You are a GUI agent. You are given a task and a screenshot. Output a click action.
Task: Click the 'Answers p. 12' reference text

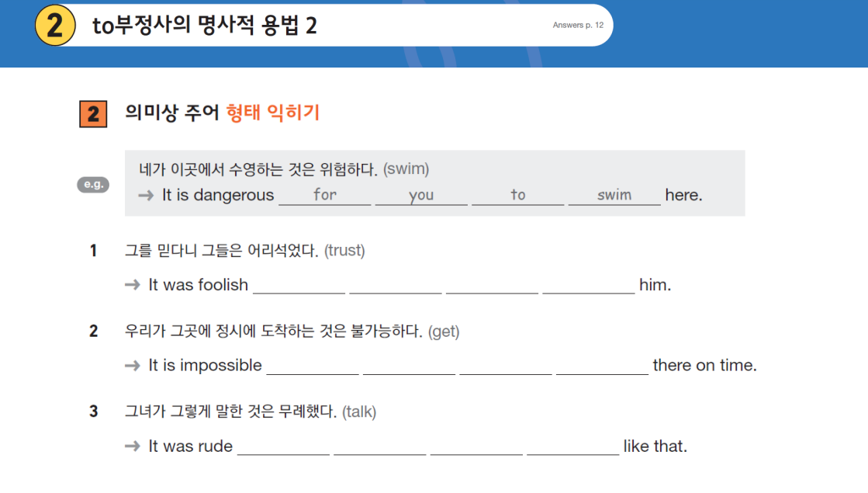578,25
